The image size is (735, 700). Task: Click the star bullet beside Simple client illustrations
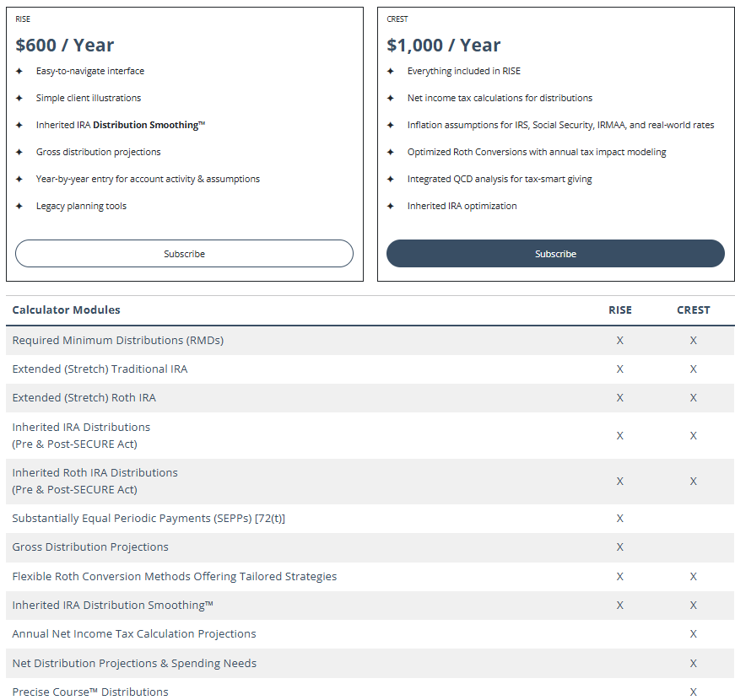click(19, 98)
